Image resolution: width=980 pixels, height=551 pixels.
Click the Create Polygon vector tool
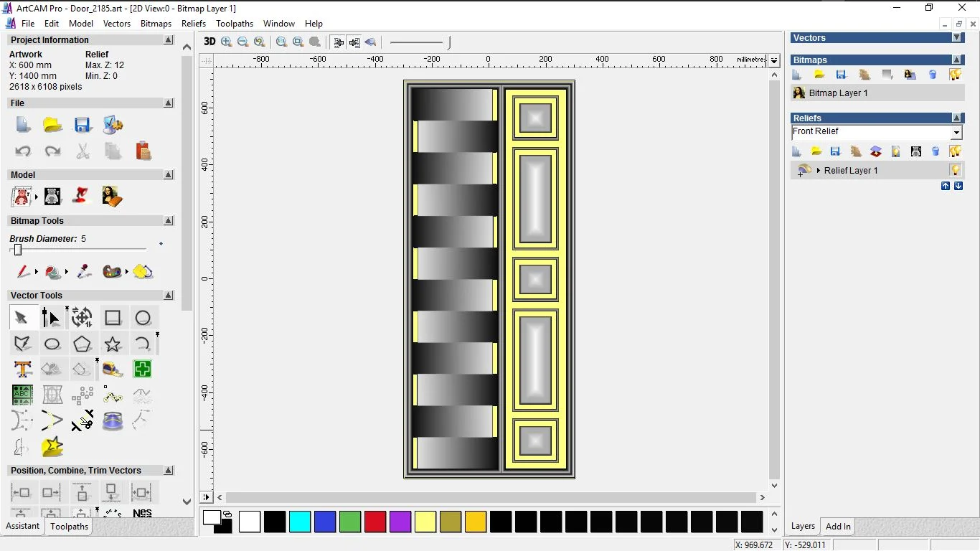coord(83,344)
